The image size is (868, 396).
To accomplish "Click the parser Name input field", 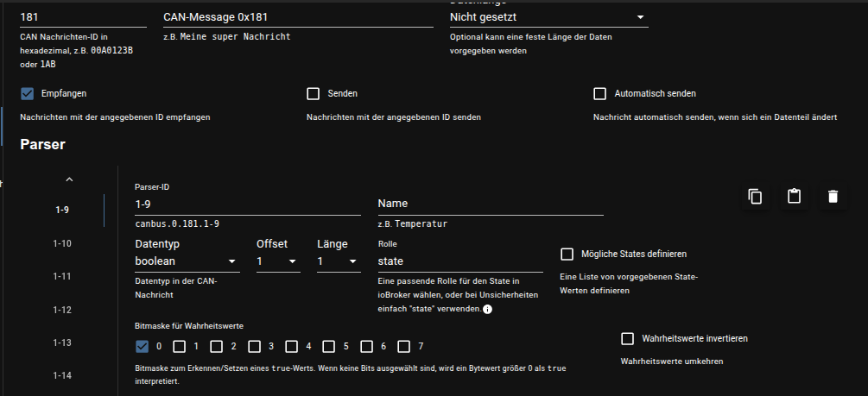I will coord(490,204).
